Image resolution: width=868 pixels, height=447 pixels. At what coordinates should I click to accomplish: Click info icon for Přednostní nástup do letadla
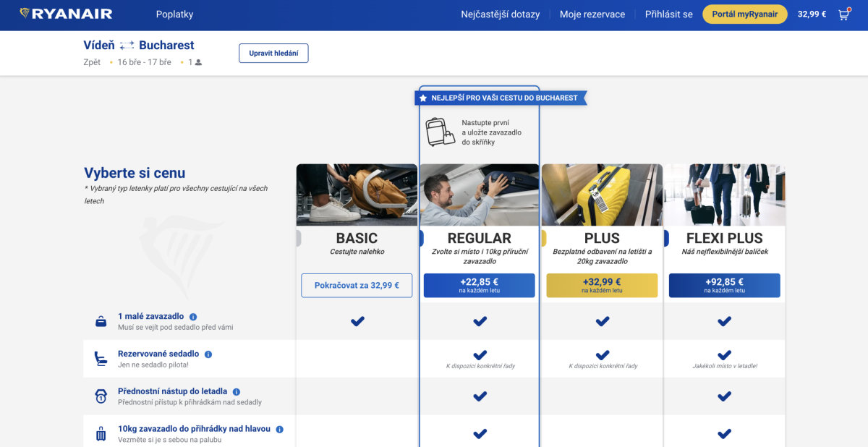(x=237, y=392)
